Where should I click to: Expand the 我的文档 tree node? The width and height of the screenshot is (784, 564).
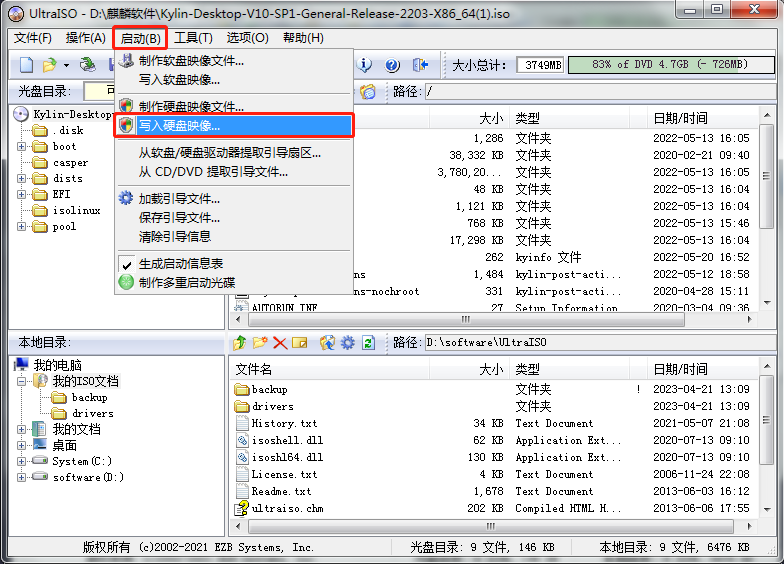tap(22, 429)
